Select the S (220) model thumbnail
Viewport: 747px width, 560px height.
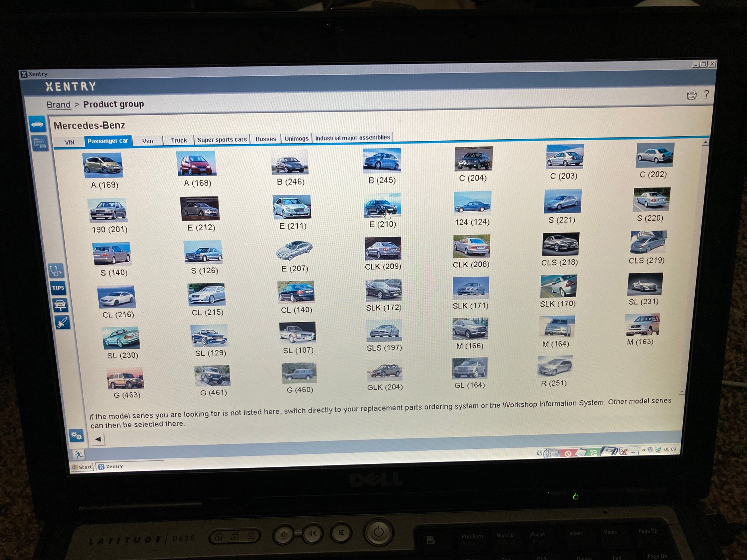pyautogui.click(x=651, y=199)
